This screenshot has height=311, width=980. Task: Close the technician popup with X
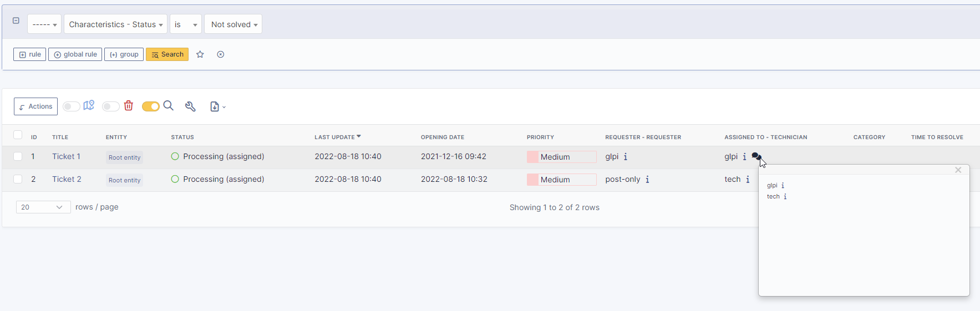tap(958, 170)
